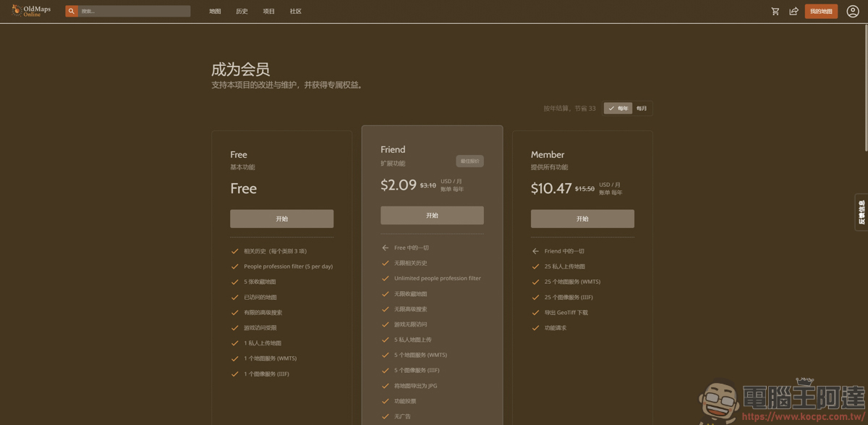Click the 最佳报价 badge on Friend
Screen dimensions: 868x425
tap(469, 161)
